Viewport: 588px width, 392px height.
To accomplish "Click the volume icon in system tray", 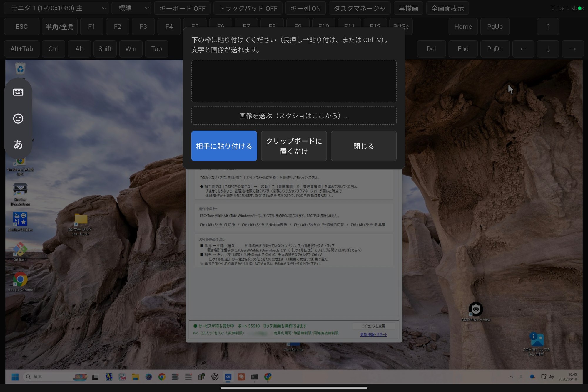I will click(551, 377).
